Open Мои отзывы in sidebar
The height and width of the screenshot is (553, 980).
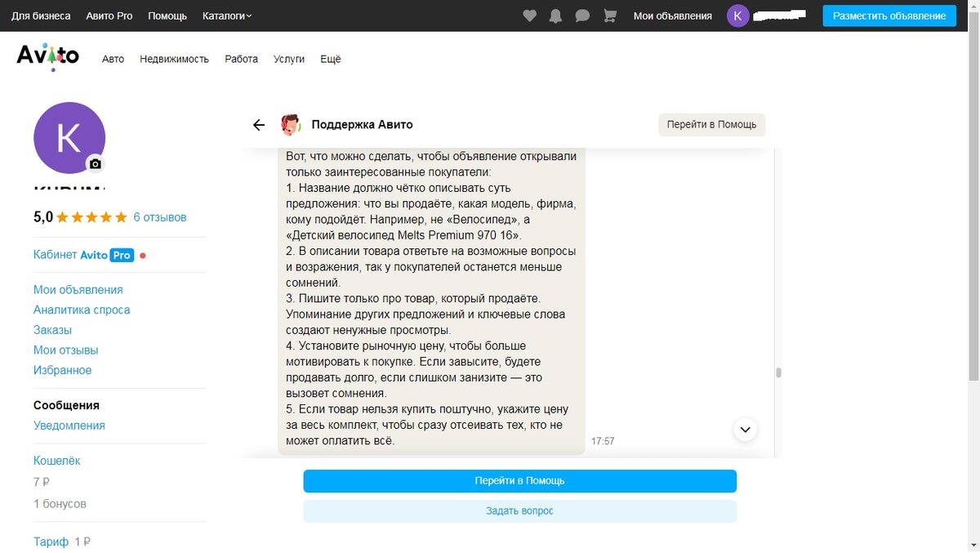point(65,350)
